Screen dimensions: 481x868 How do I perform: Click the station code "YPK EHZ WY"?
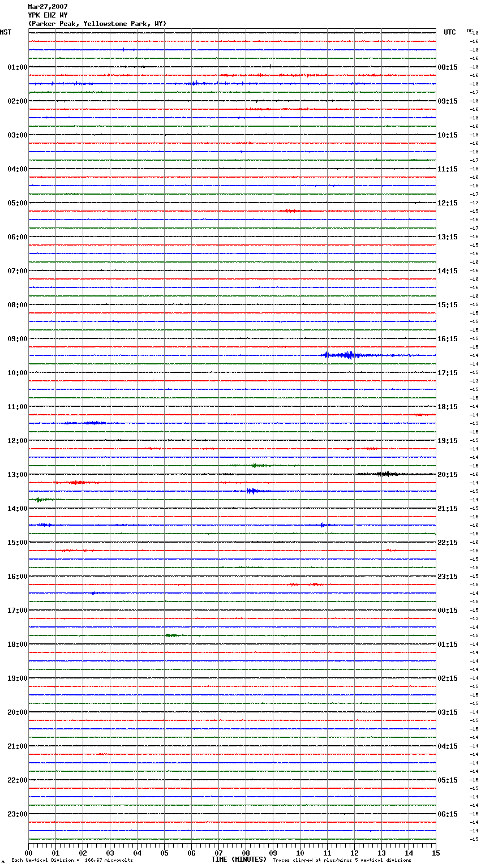(48, 15)
